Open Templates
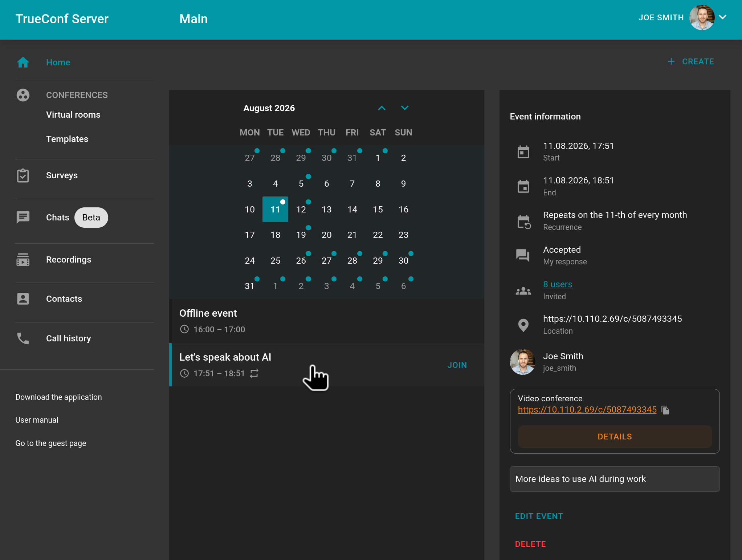 67,139
